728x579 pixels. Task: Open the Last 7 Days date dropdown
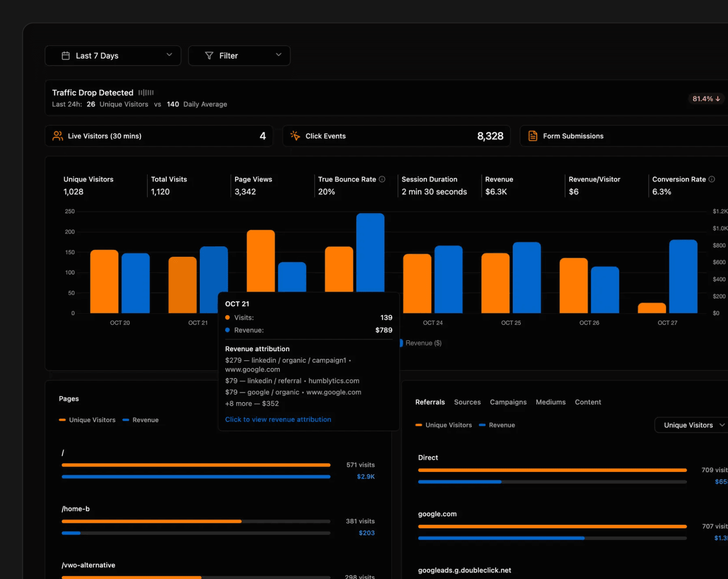[x=113, y=56]
